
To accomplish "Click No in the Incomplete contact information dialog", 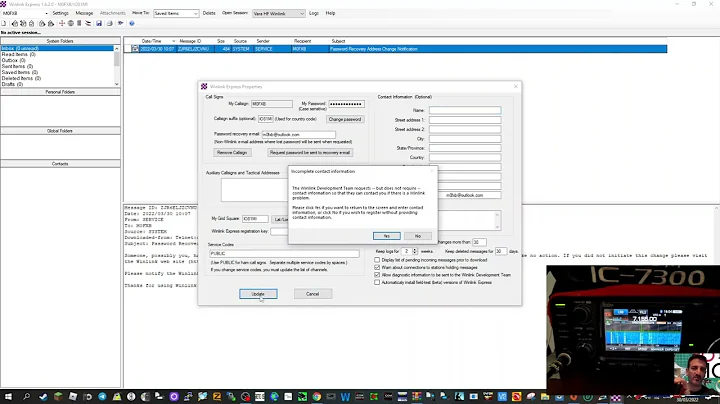I will click(417, 236).
